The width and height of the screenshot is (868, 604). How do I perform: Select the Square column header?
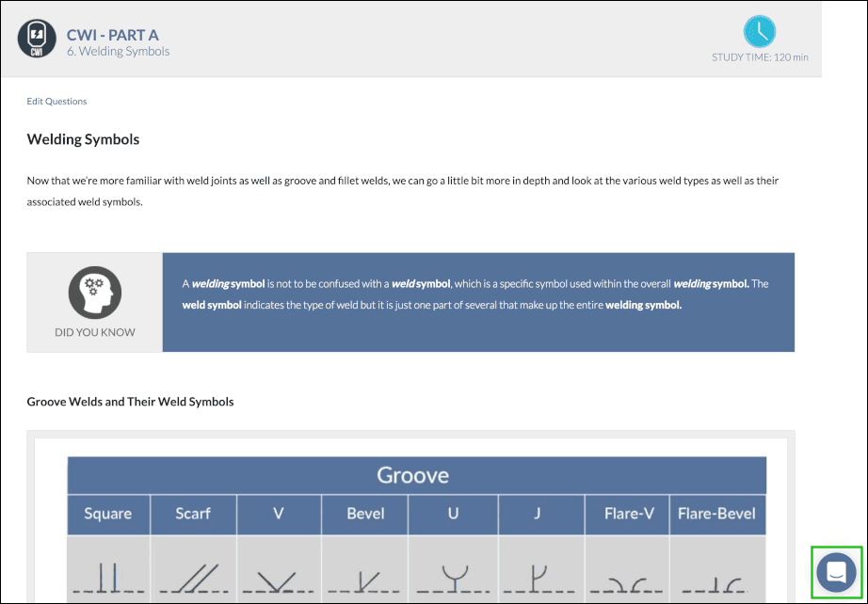pyautogui.click(x=108, y=515)
